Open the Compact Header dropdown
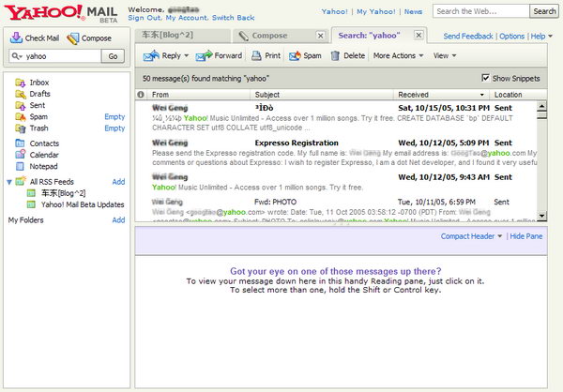Viewport: 563px width, 392px height. 471,236
